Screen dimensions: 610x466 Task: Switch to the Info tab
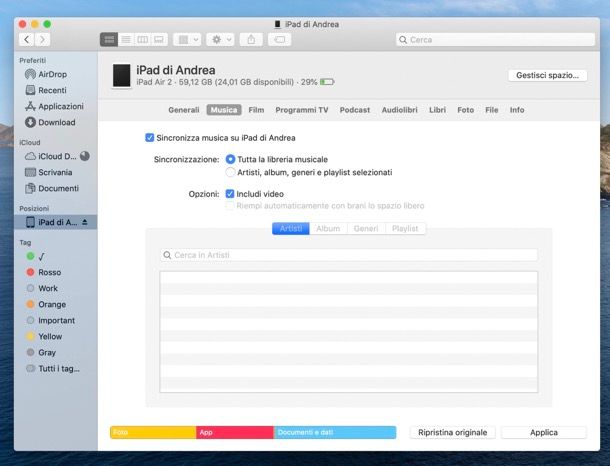click(x=517, y=110)
